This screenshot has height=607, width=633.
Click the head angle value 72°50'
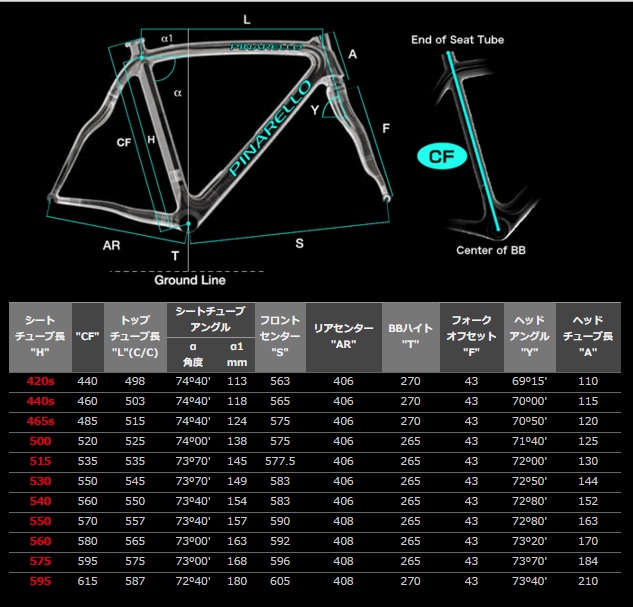click(529, 481)
